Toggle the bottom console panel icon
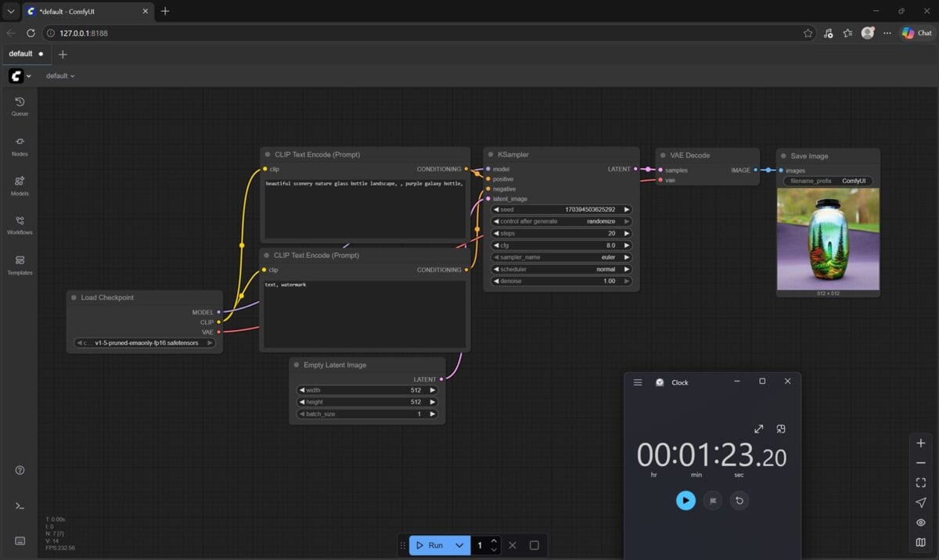This screenshot has height=560, width=939. pos(20,506)
